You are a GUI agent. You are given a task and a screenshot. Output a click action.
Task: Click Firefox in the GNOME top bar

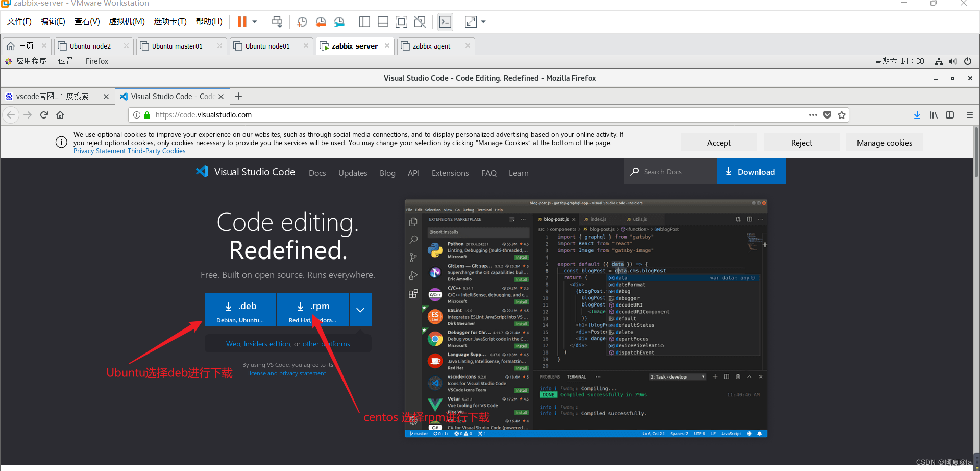pos(97,61)
